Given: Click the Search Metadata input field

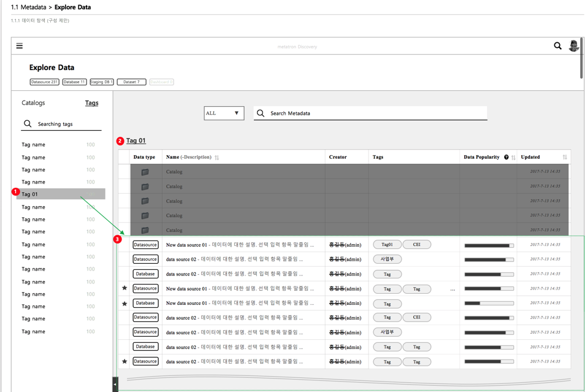Looking at the screenshot, I should click(370, 113).
